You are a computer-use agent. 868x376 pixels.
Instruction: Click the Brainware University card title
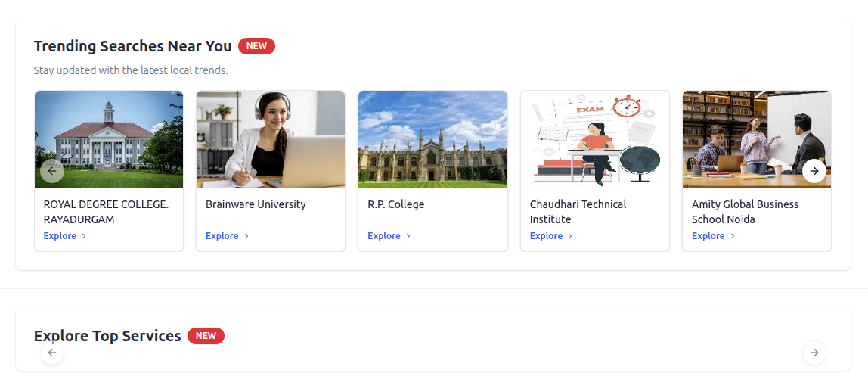pyautogui.click(x=256, y=204)
